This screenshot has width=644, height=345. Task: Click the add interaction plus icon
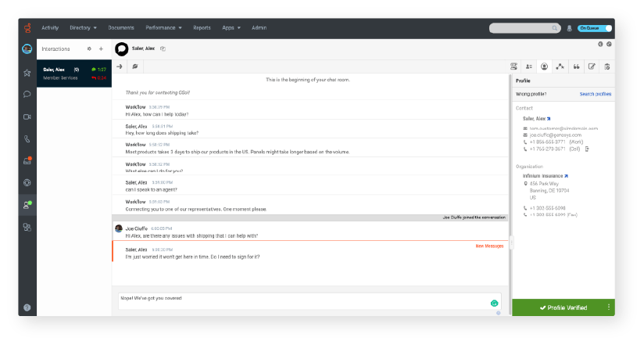tap(100, 49)
